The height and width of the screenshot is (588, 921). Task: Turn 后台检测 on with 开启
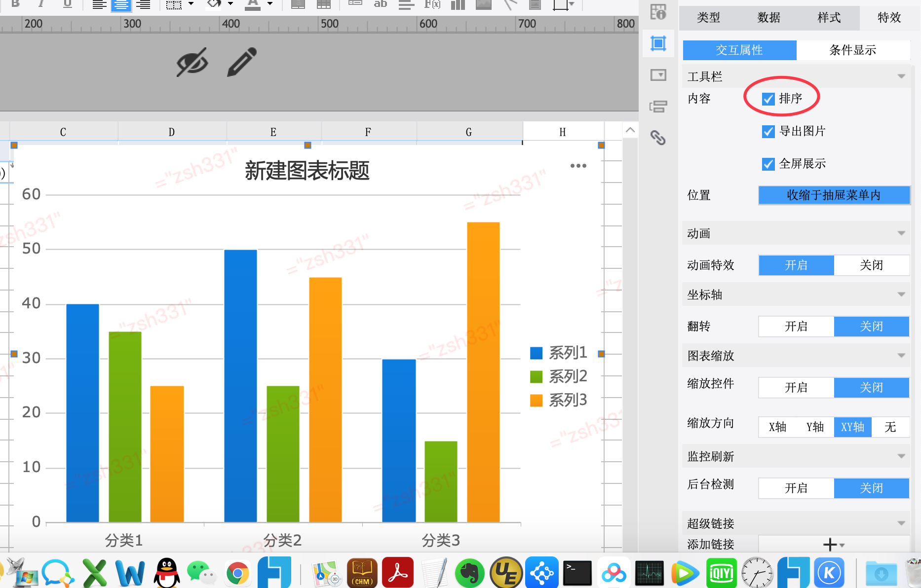point(796,488)
